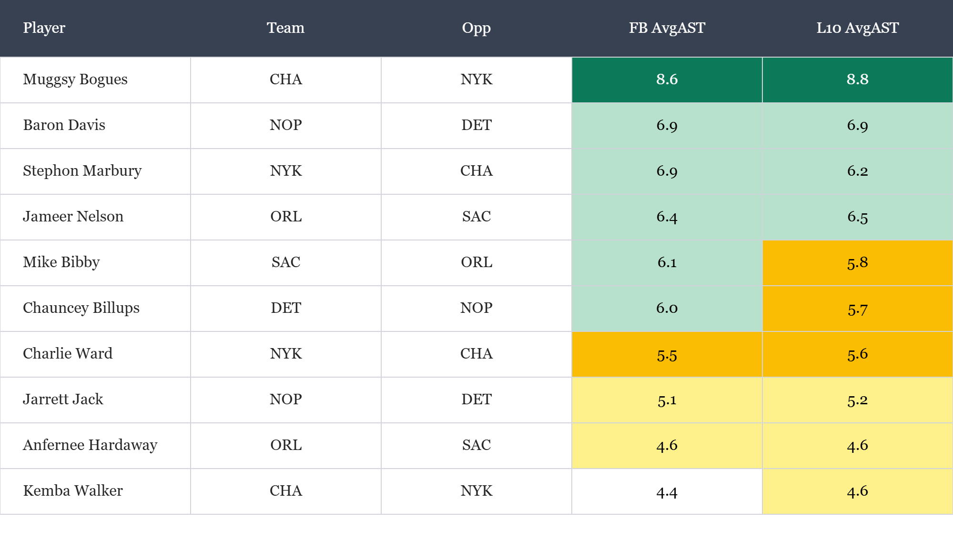The width and height of the screenshot is (953, 560).
Task: Open the Chauncey Billups row
Action: pyautogui.click(x=81, y=308)
